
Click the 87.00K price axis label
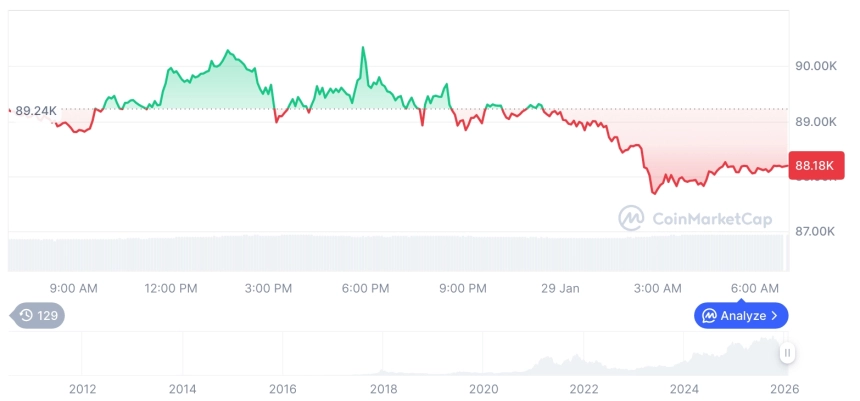[x=815, y=231]
